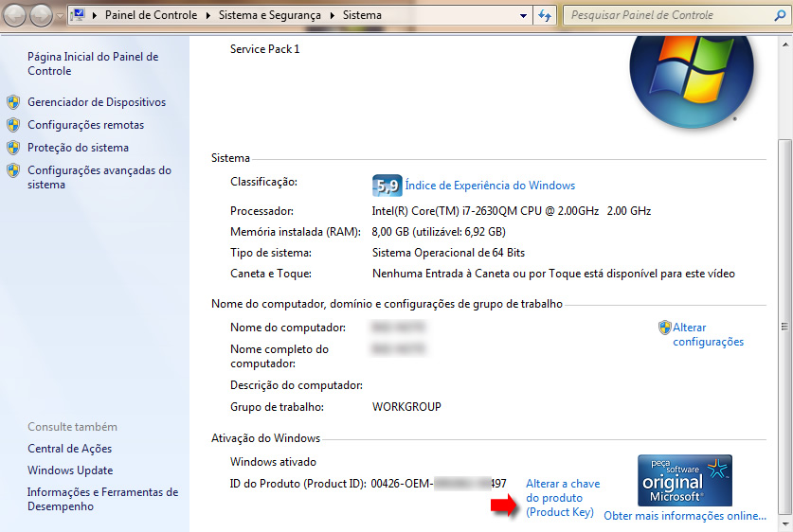The image size is (793, 532).
Task: Select Sistema breadcrumb item
Action: click(x=362, y=16)
